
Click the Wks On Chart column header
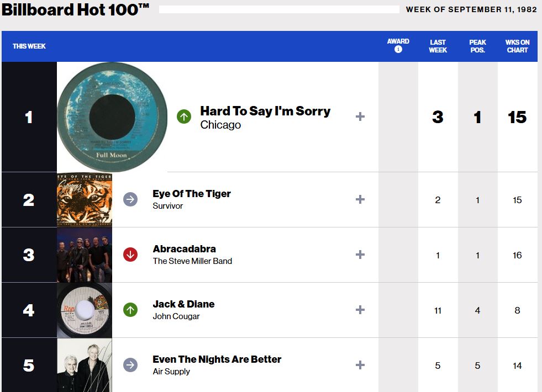(x=517, y=46)
